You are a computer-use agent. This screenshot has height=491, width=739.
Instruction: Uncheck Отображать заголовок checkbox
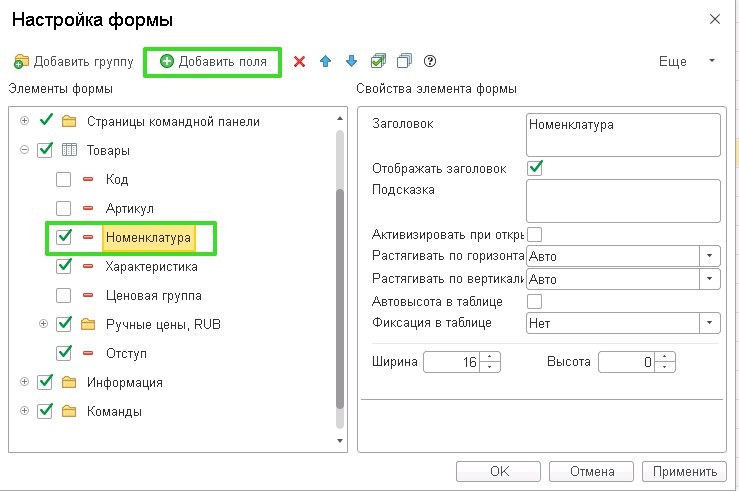(535, 168)
